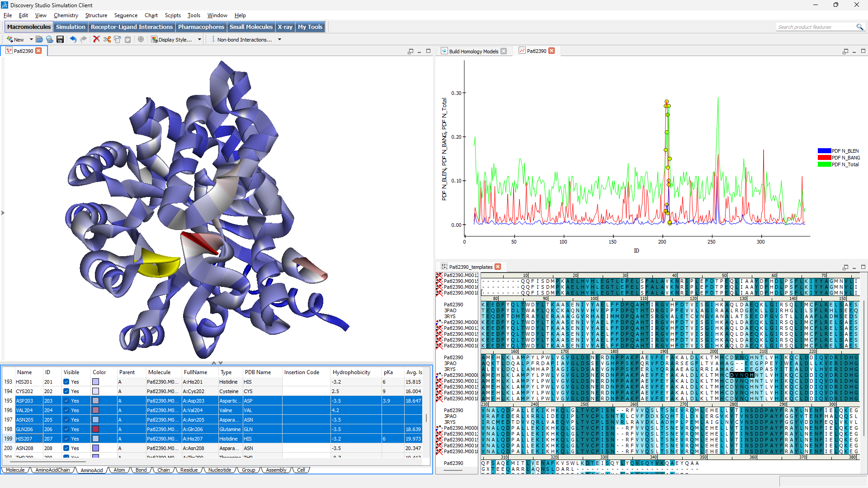Screen dimensions: 868x488
Task: Click the search magnifier icon
Action: (x=859, y=27)
